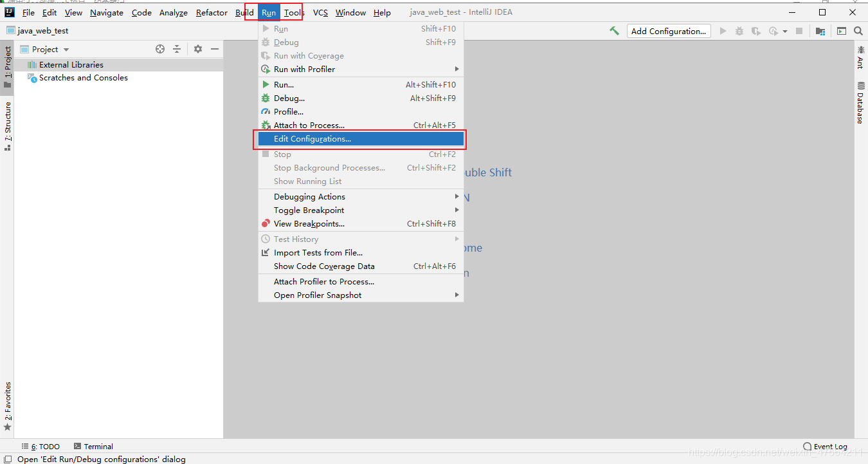This screenshot has height=464, width=868.
Task: Open Project Structure icon in toolbar
Action: pyautogui.click(x=820, y=31)
